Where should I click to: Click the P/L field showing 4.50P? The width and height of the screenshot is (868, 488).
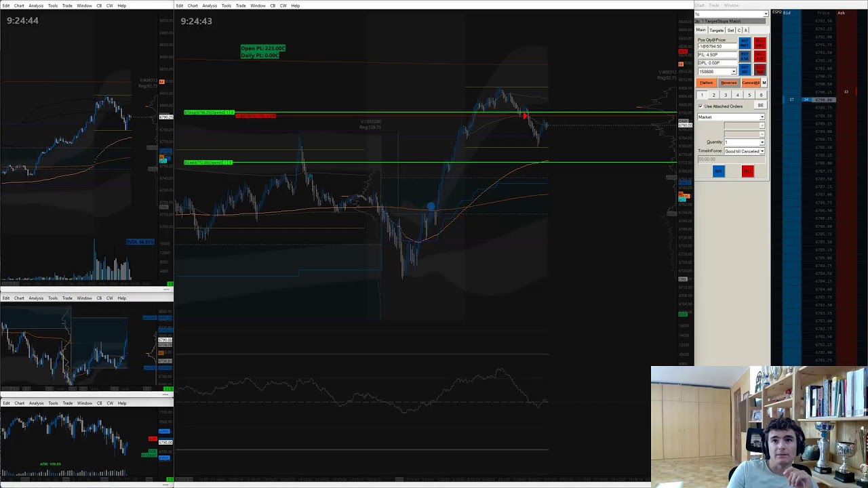coord(717,55)
